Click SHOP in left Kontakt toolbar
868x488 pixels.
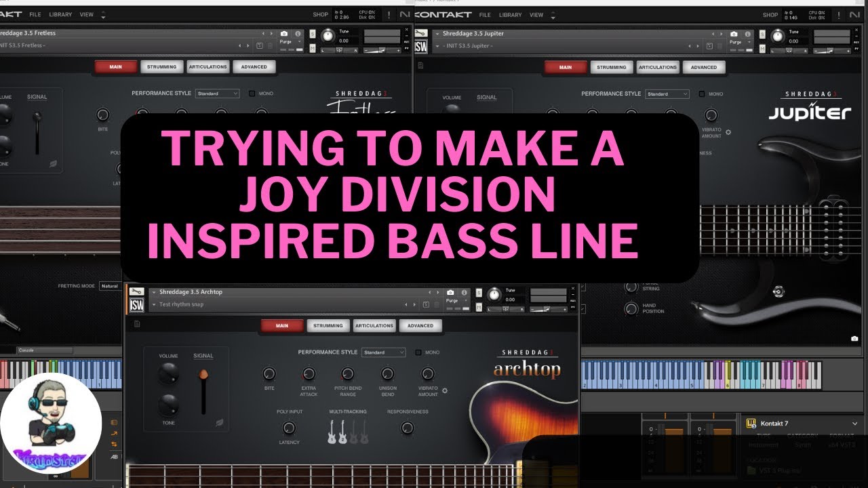(x=320, y=14)
